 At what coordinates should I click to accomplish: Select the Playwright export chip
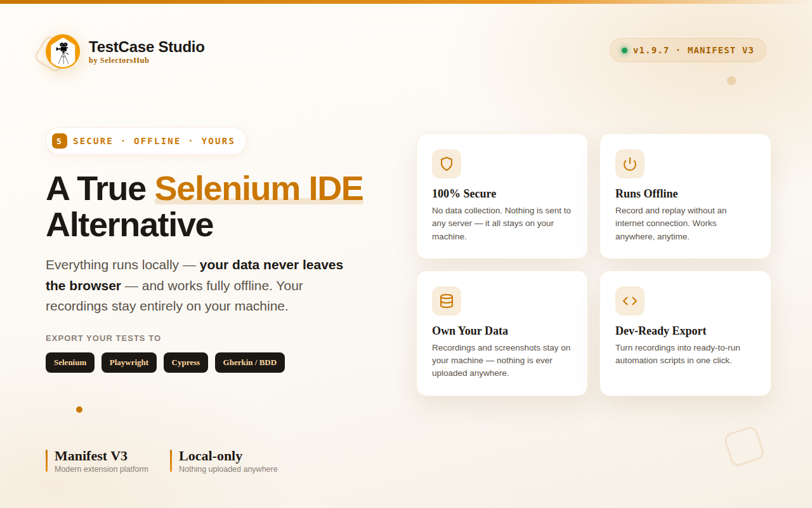[x=129, y=363]
